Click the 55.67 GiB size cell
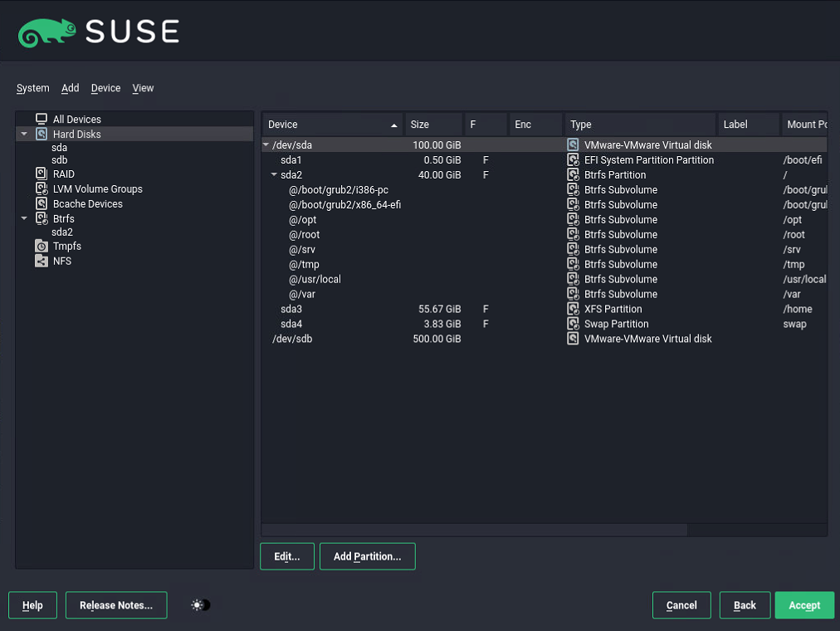This screenshot has height=631, width=840. [x=439, y=309]
